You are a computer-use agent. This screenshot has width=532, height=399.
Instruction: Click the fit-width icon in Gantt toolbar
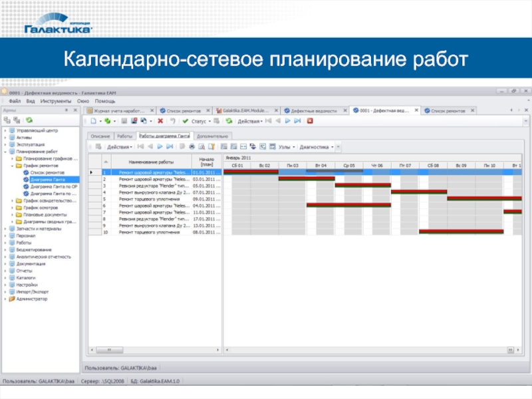click(x=243, y=146)
